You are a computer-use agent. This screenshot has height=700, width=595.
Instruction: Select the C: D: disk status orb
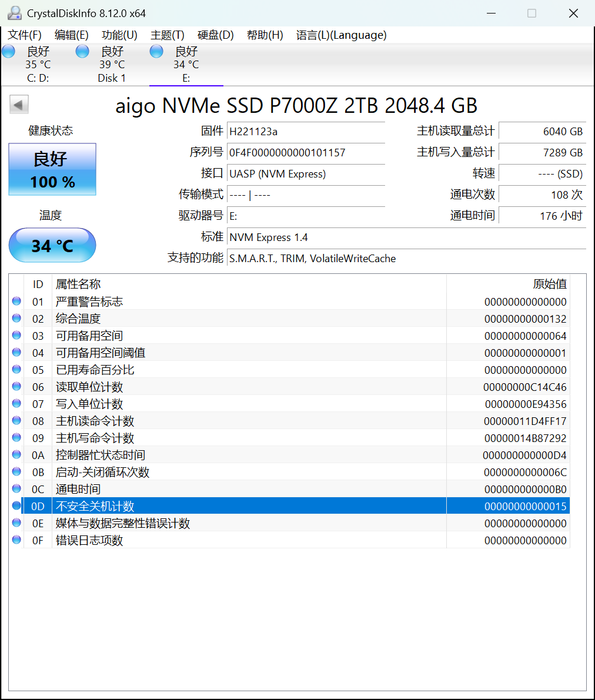[9, 52]
